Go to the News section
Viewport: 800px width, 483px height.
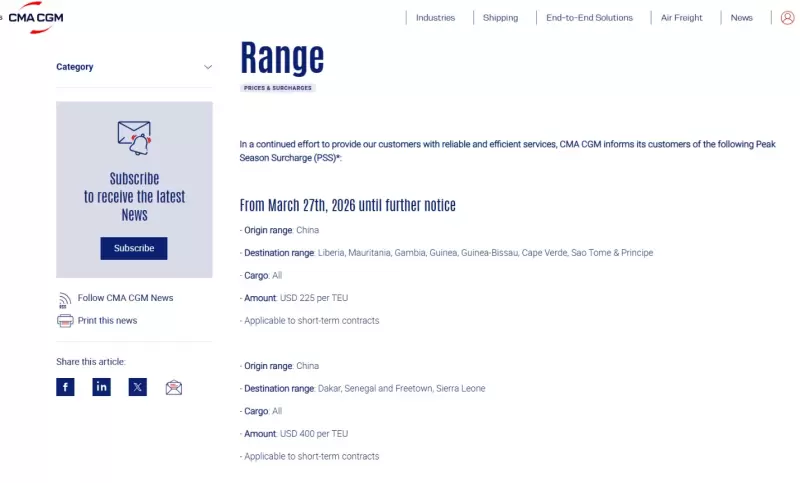tap(741, 18)
